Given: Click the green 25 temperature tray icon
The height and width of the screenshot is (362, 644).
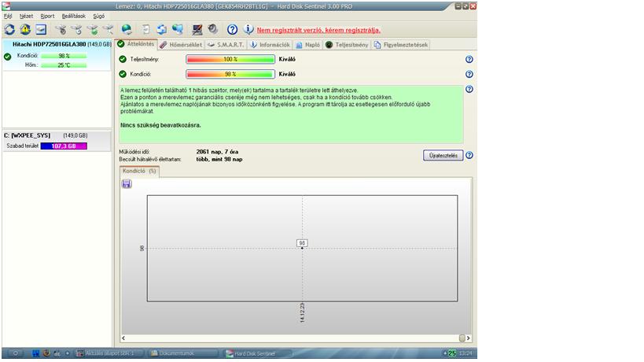Looking at the screenshot, I should 452,353.
